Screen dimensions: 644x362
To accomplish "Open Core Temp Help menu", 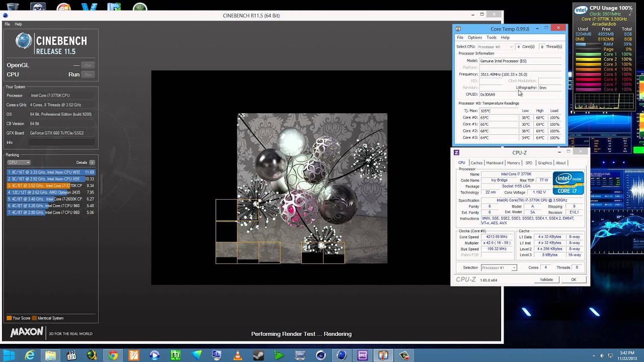I will click(x=505, y=38).
